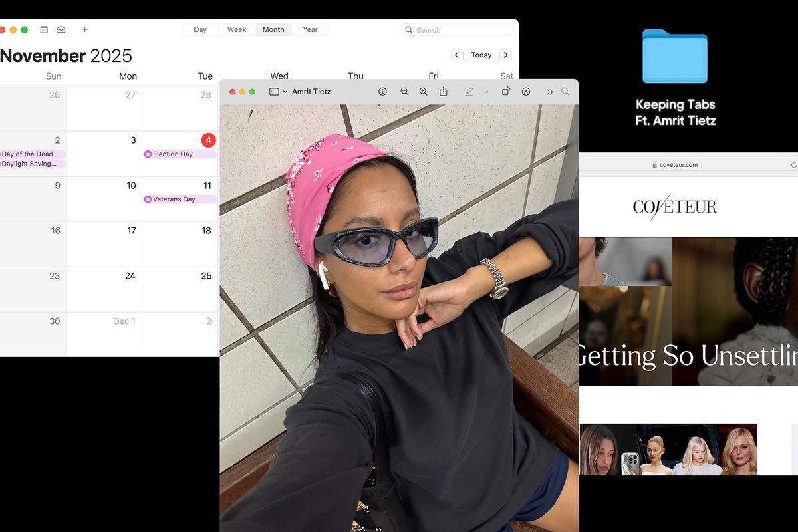Open the image info inspector
Viewport: 798px width, 532px height.
pos(383,91)
